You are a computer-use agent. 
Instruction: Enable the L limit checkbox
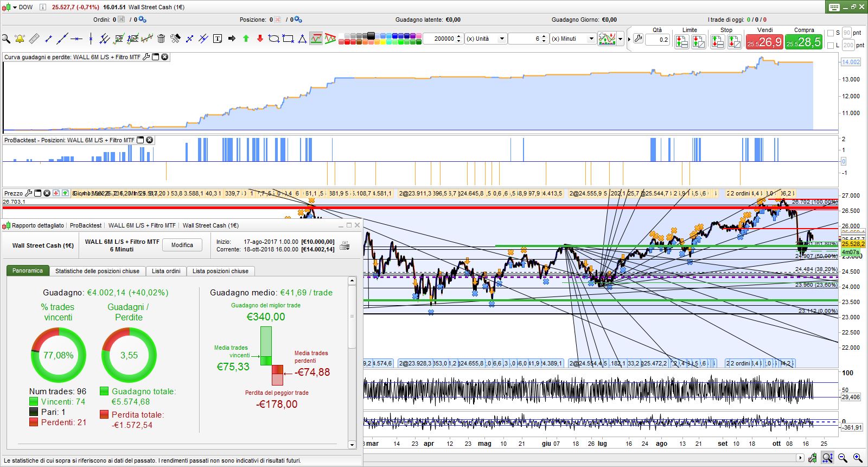[x=831, y=46]
